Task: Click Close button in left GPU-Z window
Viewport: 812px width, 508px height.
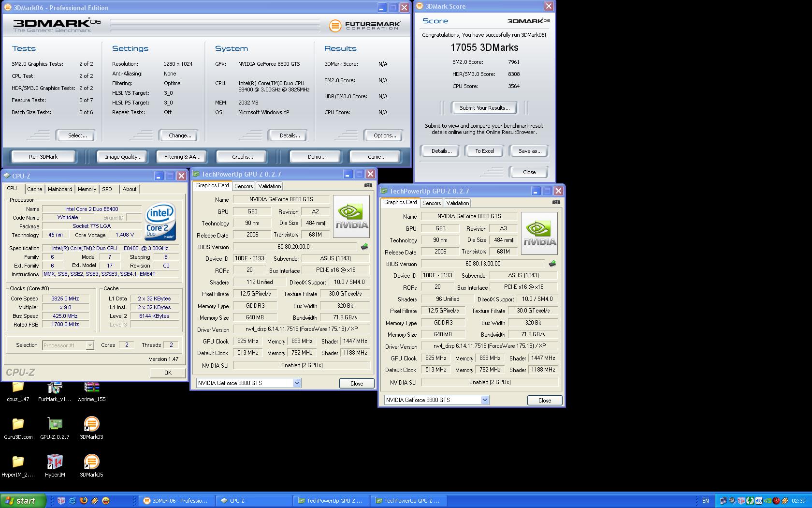Action: pyautogui.click(x=357, y=383)
